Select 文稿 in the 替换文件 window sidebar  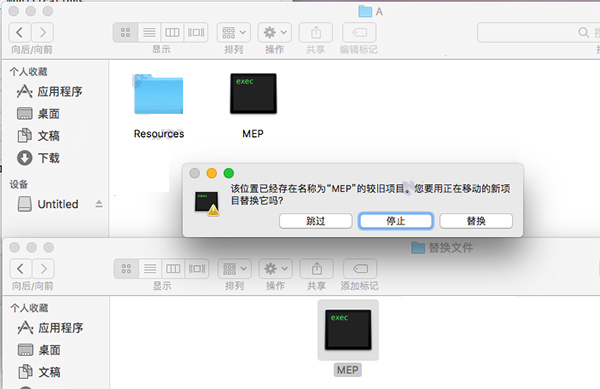click(39, 372)
